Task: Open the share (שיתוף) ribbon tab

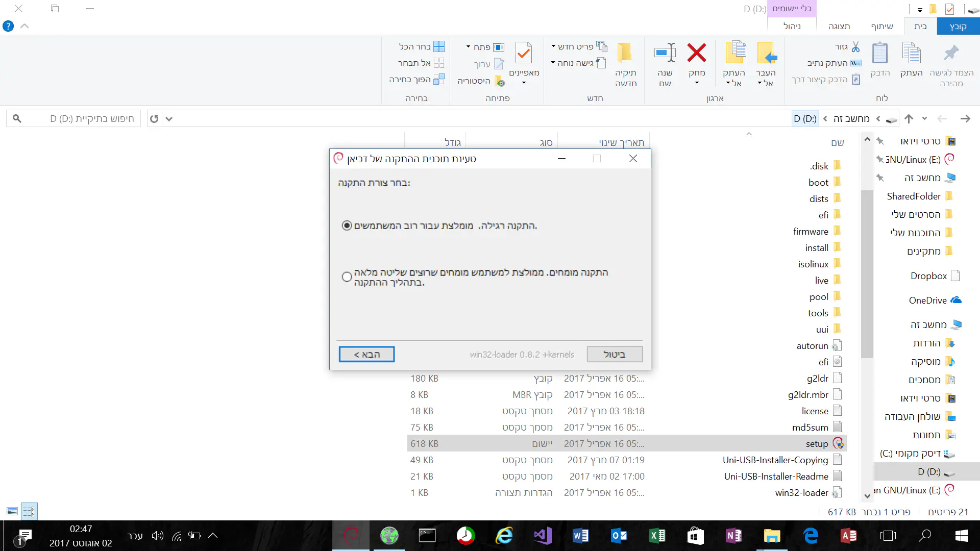Action: (881, 26)
